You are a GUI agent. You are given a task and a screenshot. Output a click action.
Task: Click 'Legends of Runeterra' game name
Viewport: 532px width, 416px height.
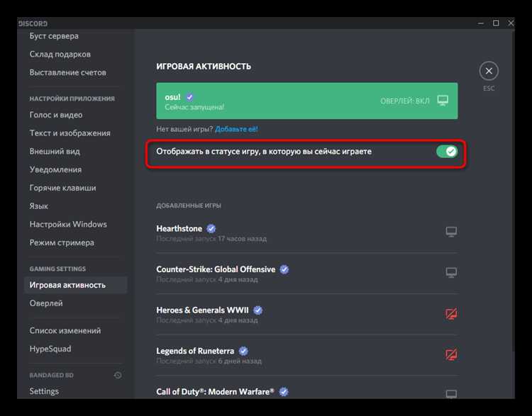195,351
